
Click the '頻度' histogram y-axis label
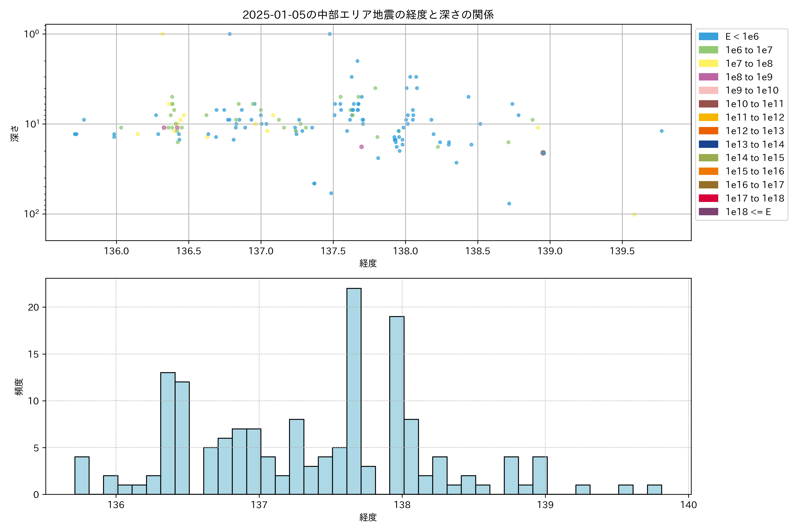[19, 387]
